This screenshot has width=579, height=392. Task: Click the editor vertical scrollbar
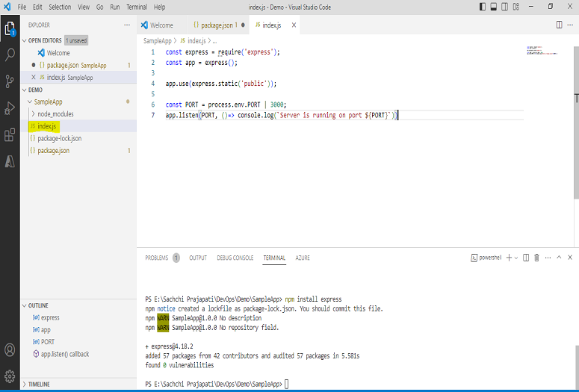click(x=576, y=122)
